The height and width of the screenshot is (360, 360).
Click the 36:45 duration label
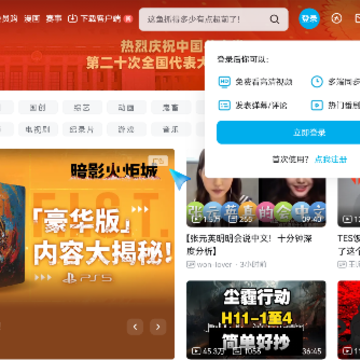(x=312, y=351)
